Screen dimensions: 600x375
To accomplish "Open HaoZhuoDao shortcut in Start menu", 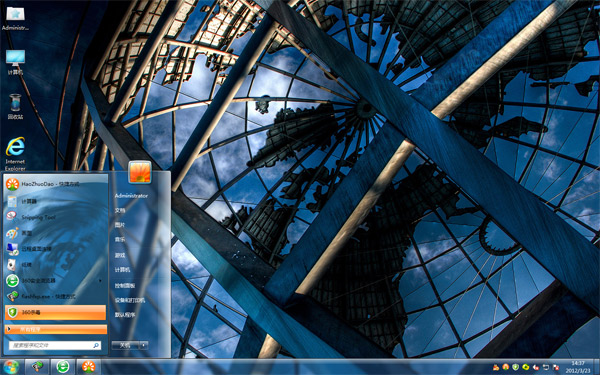I will point(56,184).
